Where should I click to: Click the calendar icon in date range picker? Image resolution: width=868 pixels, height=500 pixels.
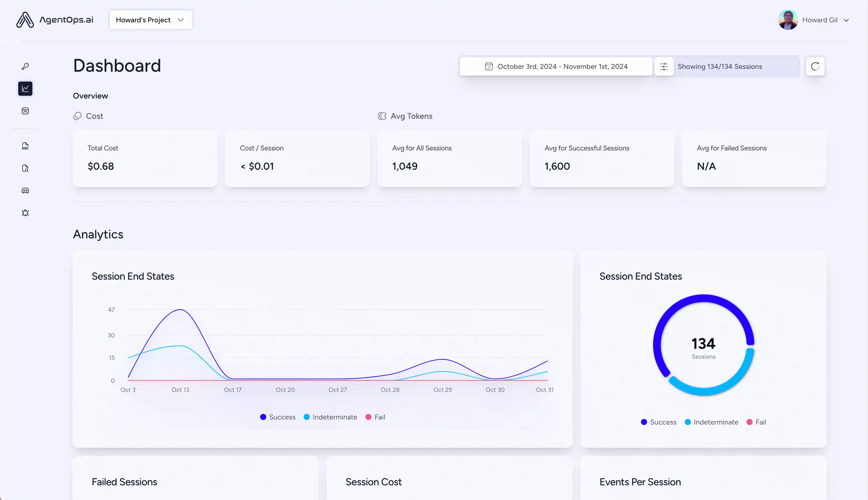489,66
